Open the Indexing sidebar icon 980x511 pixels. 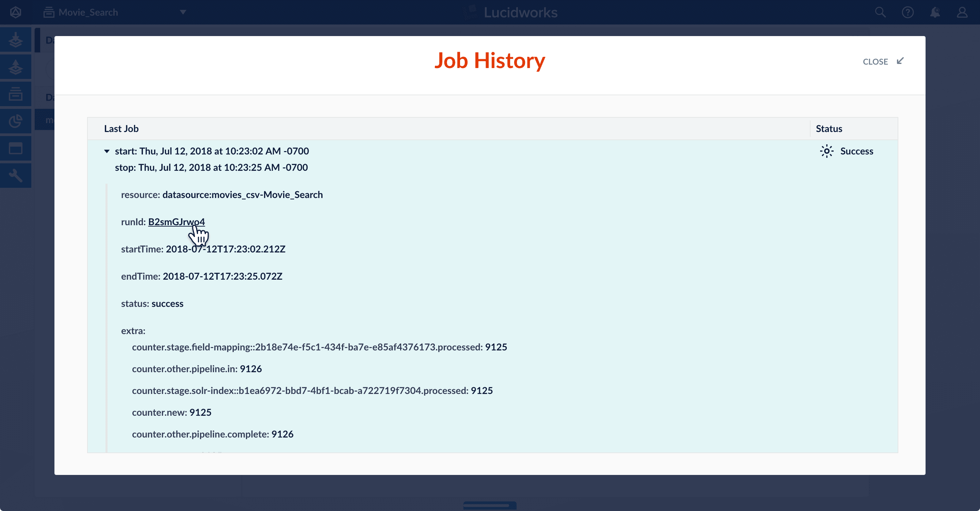pos(16,39)
